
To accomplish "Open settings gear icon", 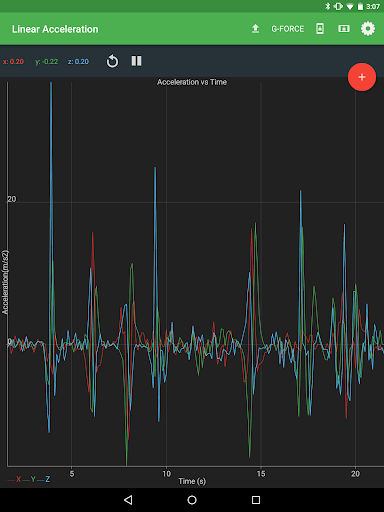I will pyautogui.click(x=368, y=29).
